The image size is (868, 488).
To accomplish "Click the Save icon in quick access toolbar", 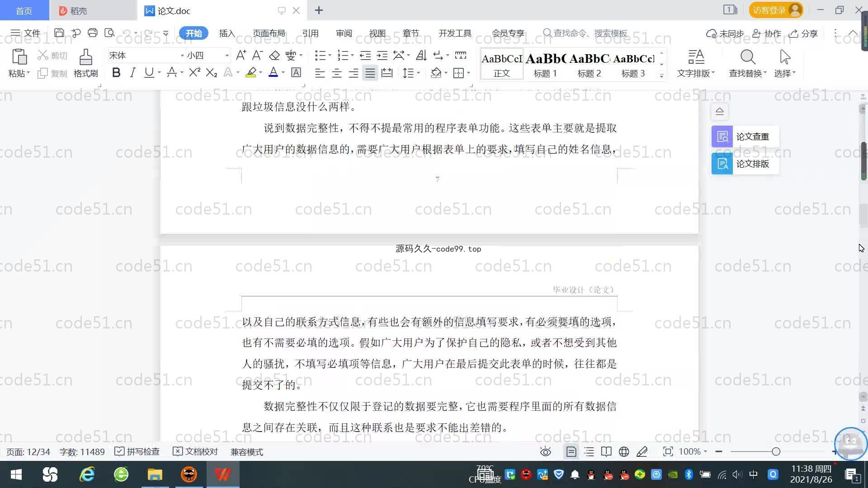I will point(59,33).
